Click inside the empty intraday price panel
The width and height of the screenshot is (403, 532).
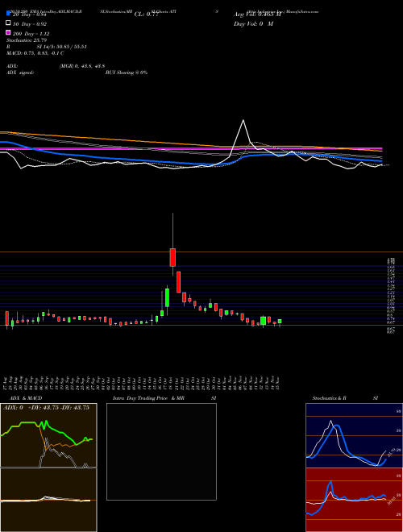[x=161, y=451]
